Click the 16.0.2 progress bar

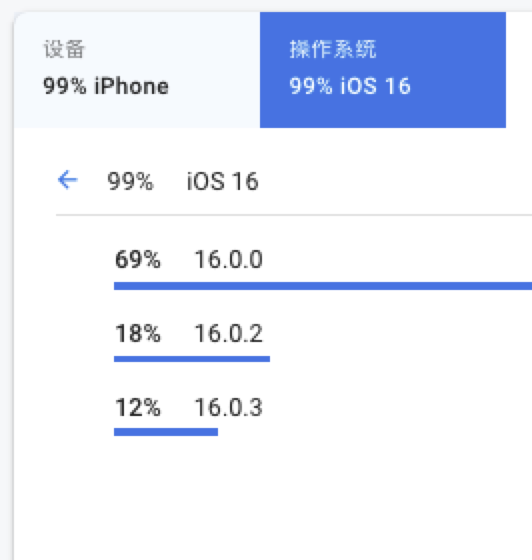coord(192,359)
